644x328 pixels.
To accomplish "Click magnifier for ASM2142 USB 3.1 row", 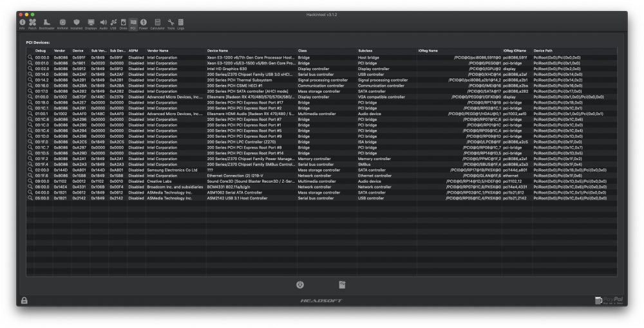I will (30, 198).
